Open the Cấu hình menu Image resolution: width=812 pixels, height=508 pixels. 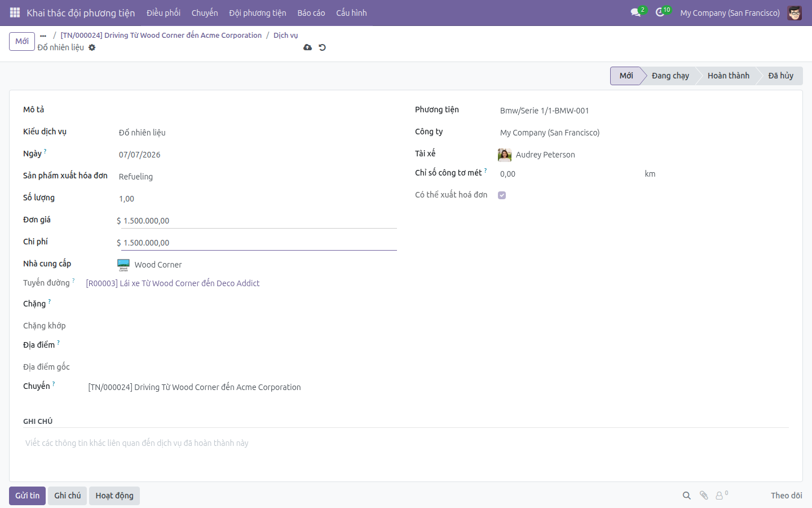click(351, 12)
